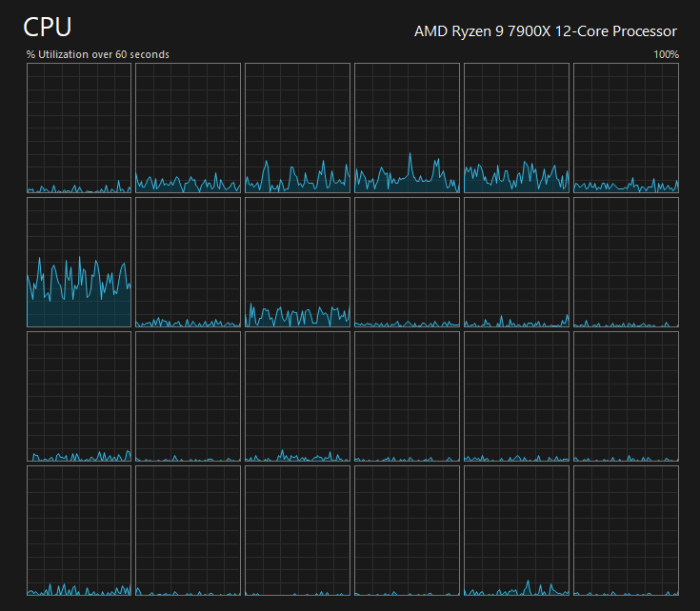Select the second graph in the second row

[x=188, y=263]
